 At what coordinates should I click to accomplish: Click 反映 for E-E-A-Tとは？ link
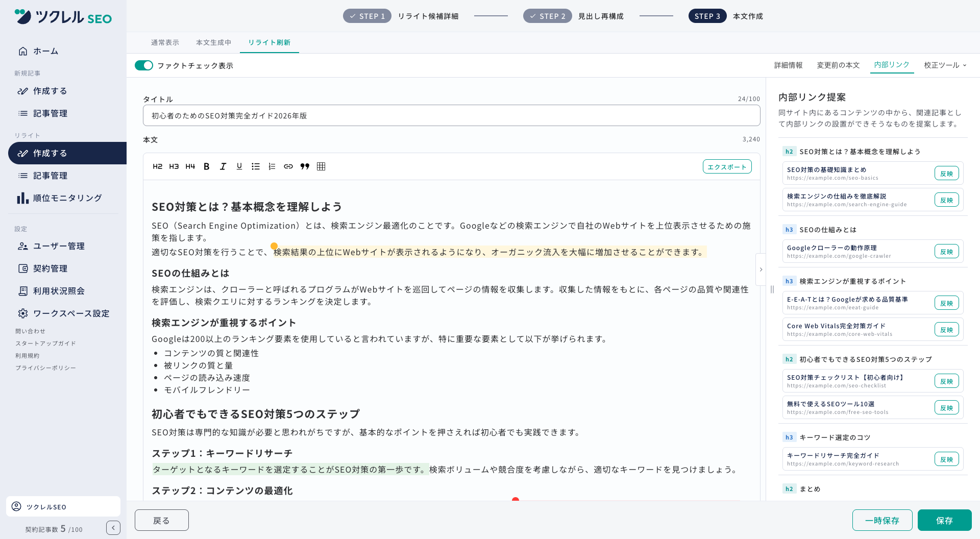pos(947,303)
